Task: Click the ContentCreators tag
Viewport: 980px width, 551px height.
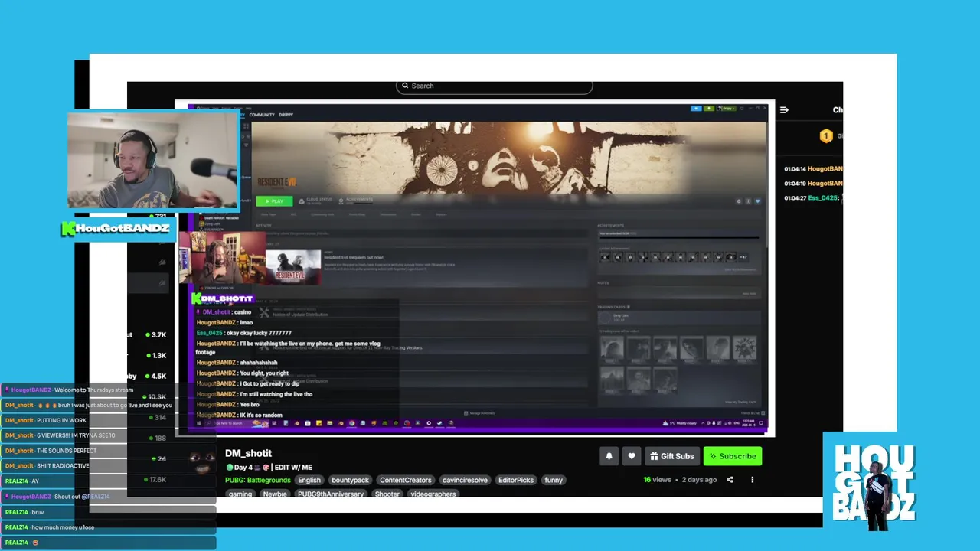Action: (405, 480)
